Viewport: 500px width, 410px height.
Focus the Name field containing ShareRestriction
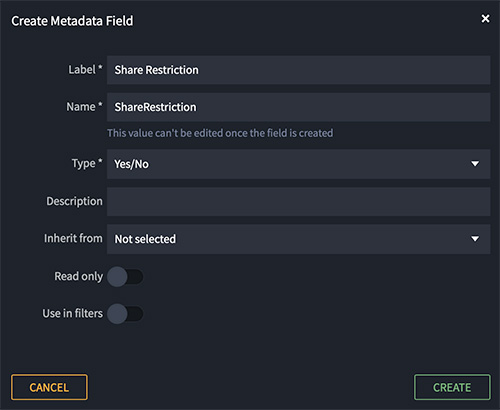point(298,107)
